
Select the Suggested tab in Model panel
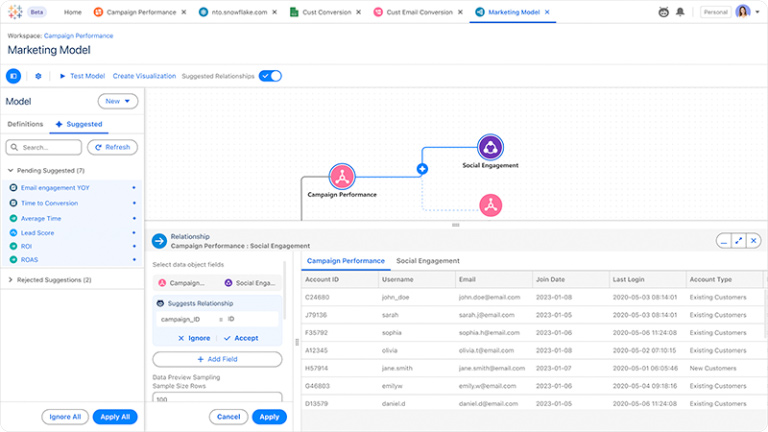pyautogui.click(x=79, y=124)
